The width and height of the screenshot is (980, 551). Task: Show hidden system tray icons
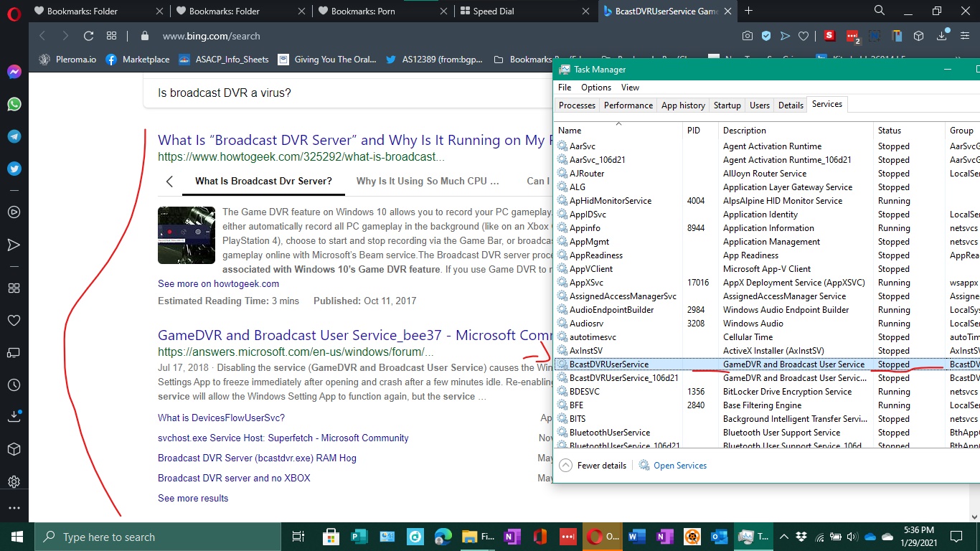click(783, 537)
